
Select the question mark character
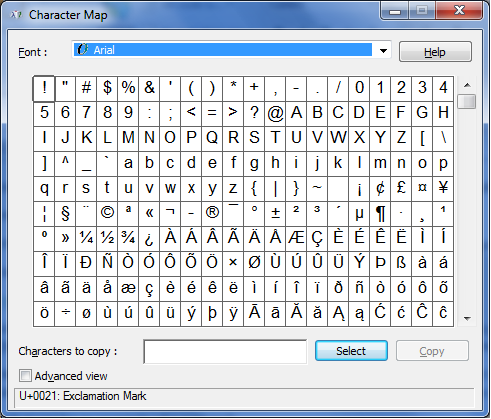[x=254, y=114]
